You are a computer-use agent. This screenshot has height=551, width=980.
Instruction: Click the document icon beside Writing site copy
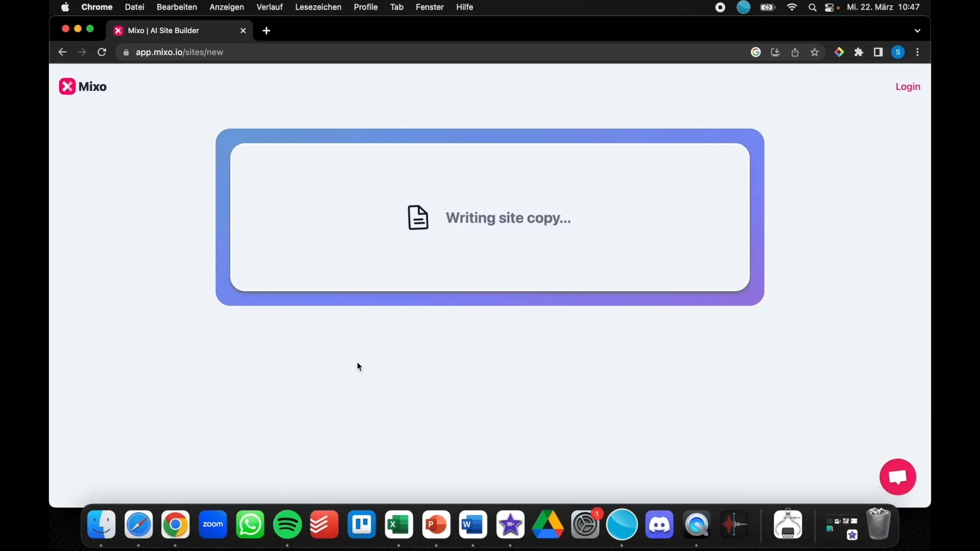click(x=418, y=218)
